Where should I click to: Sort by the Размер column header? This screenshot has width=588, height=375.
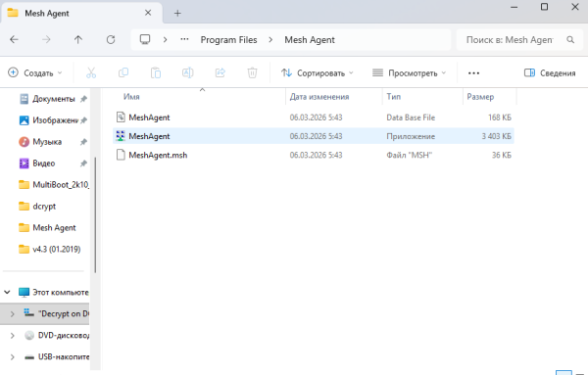480,97
